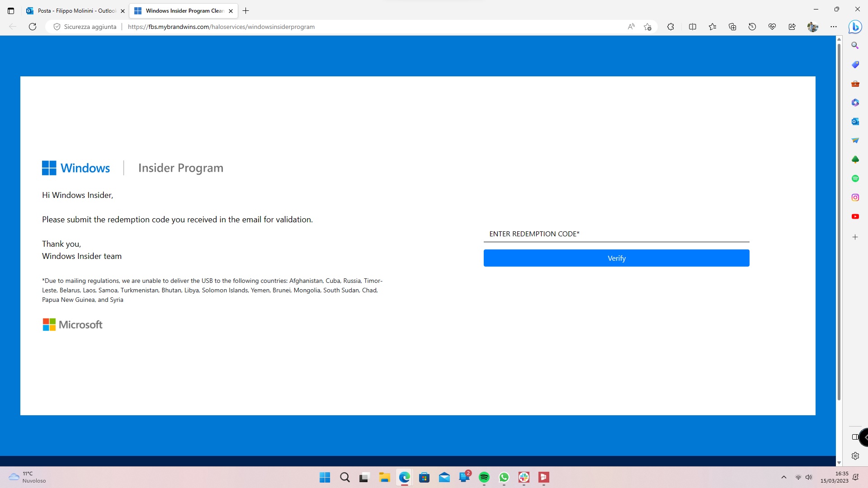Click the search icon in Windows taskbar
This screenshot has height=488, width=868.
click(x=344, y=477)
